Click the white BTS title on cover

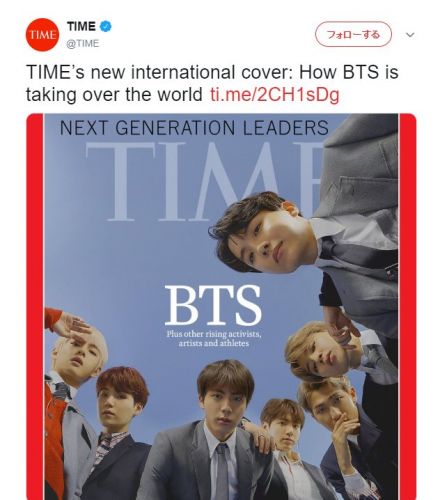213,305
